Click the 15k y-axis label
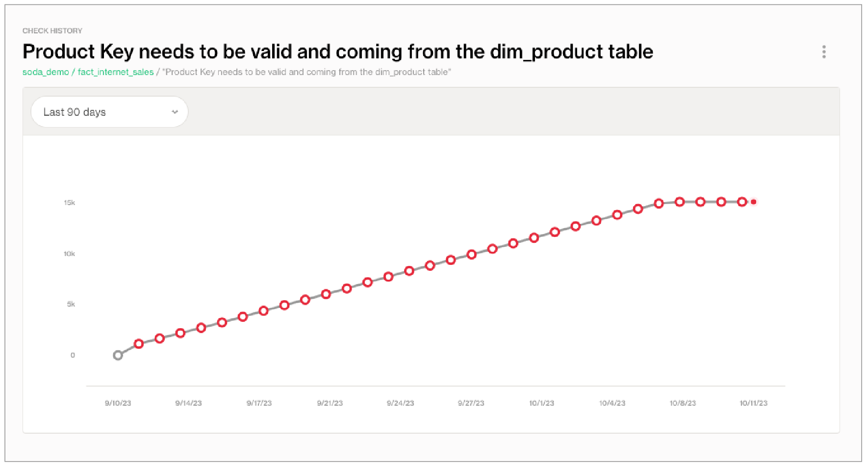Image resolution: width=868 pixels, height=468 pixels. pyautogui.click(x=69, y=203)
